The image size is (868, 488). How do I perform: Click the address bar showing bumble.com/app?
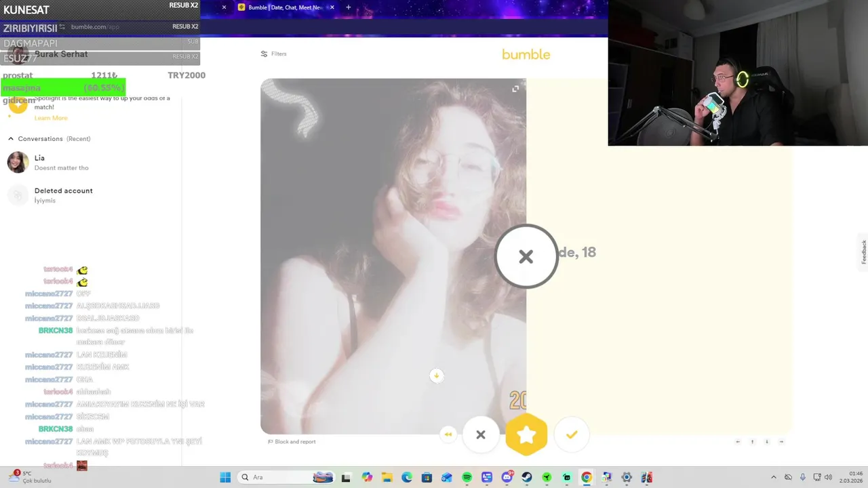click(95, 27)
